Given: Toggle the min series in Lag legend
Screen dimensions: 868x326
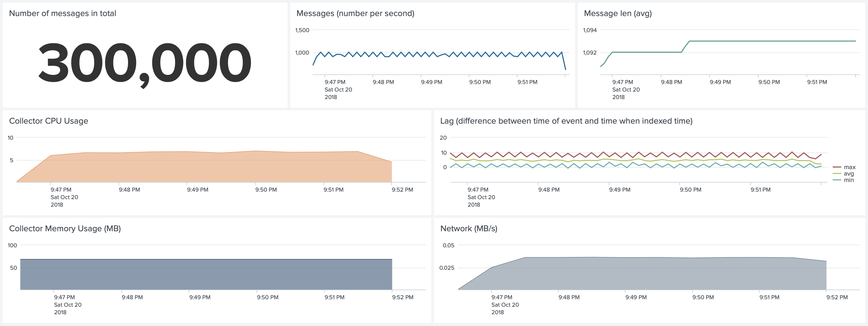Looking at the screenshot, I should pyautogui.click(x=848, y=180).
